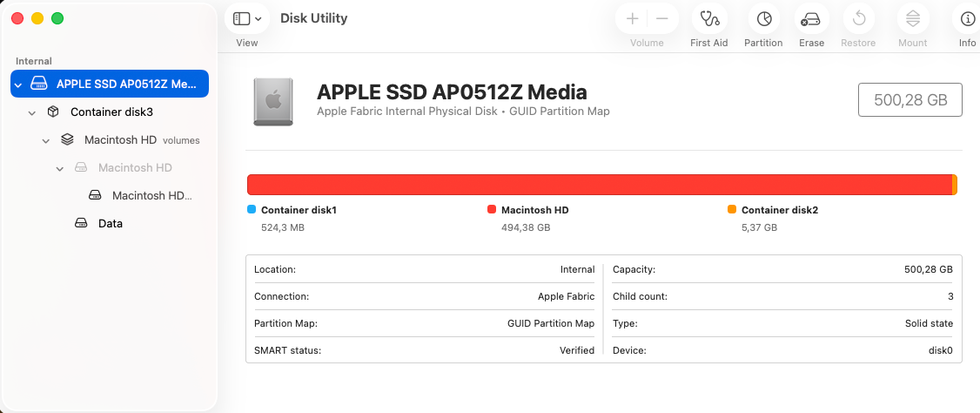This screenshot has width=980, height=413.
Task: Select Container disk3 in sidebar
Action: (110, 112)
